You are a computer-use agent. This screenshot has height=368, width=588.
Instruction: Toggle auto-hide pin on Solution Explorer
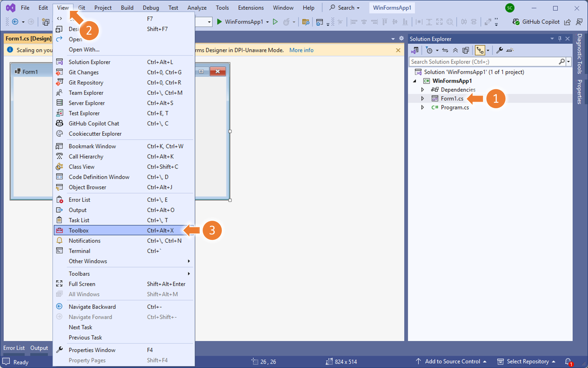pos(560,39)
